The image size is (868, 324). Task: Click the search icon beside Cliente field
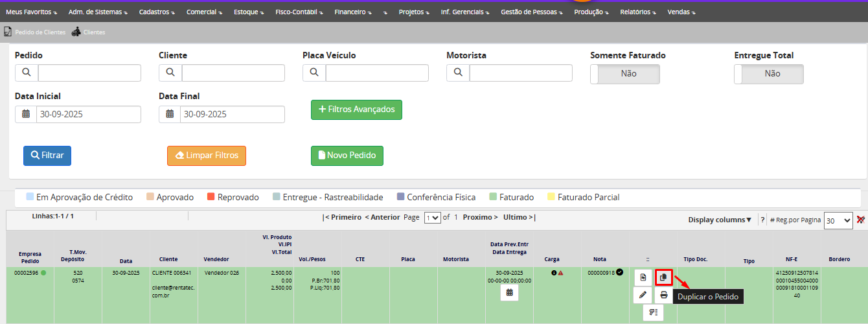pyautogui.click(x=170, y=73)
